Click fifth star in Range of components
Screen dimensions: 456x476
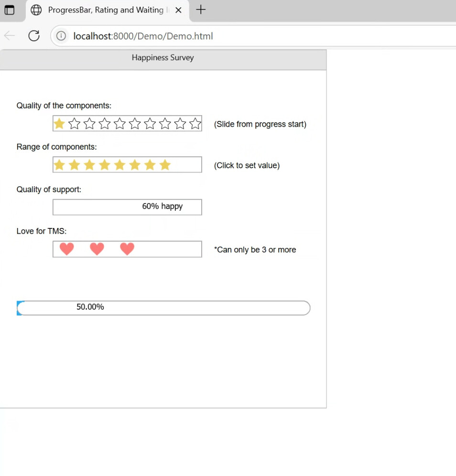(x=119, y=165)
